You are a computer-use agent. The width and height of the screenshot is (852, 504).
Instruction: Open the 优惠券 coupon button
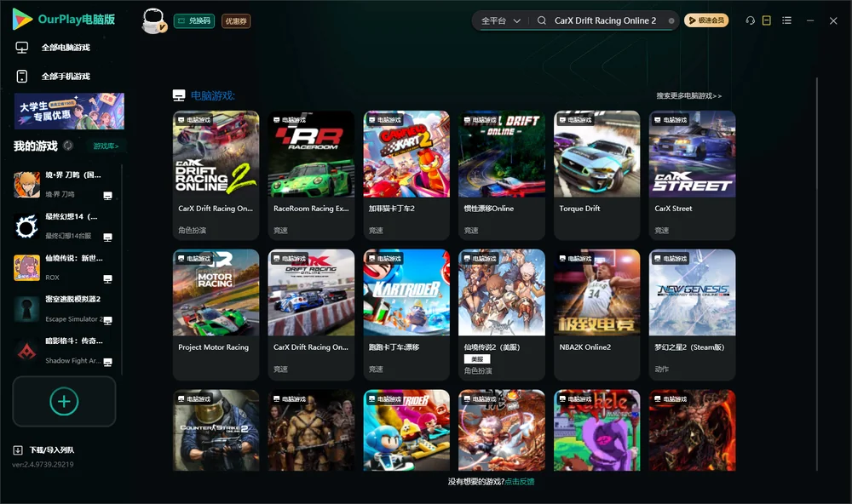pos(236,21)
